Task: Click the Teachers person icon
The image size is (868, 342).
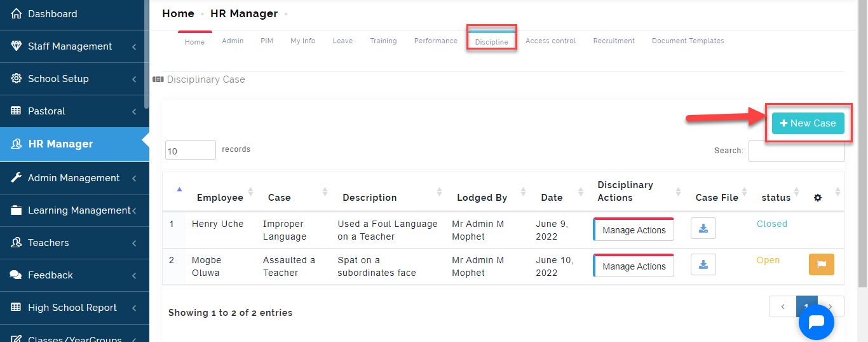Action: [x=17, y=242]
